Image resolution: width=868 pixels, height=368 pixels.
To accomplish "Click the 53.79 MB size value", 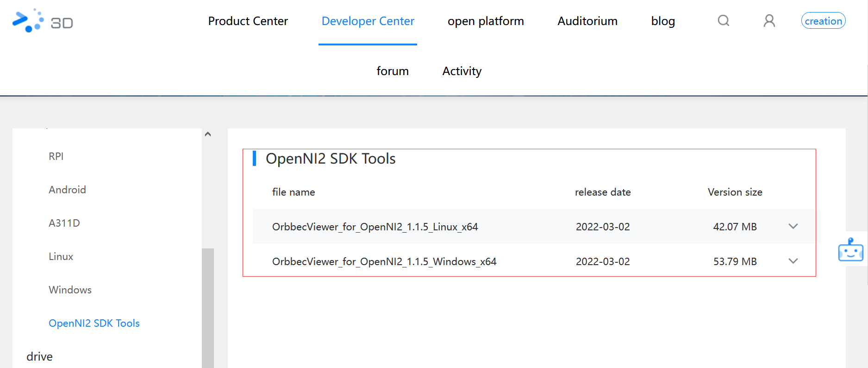I will pos(735,261).
